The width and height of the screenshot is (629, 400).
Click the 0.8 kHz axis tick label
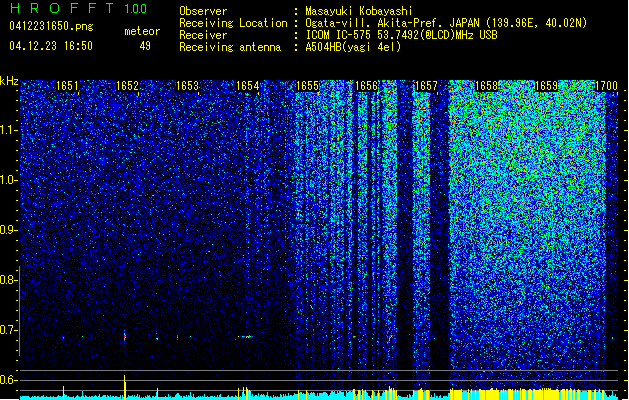pyautogui.click(x=9, y=280)
